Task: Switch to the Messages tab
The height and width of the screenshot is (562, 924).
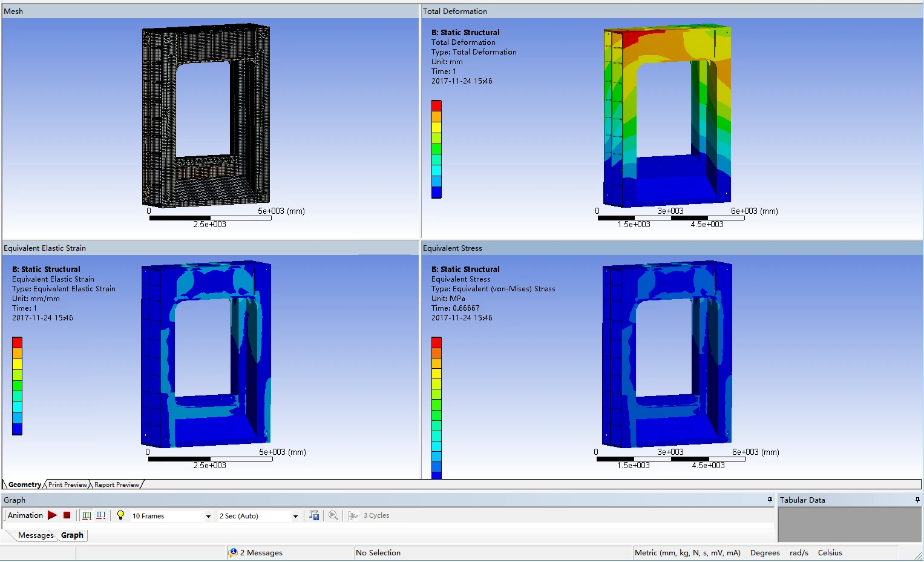Action: [x=35, y=535]
